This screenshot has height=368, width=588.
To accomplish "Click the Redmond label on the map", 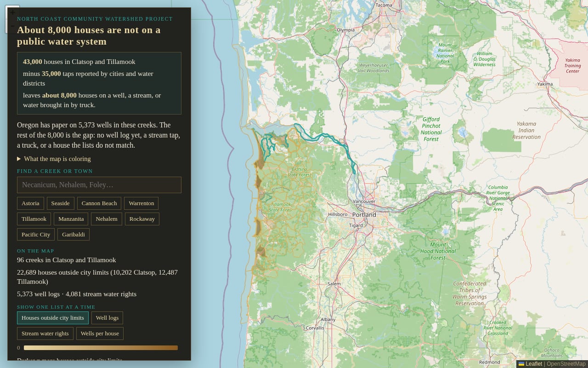I will tap(489, 362).
